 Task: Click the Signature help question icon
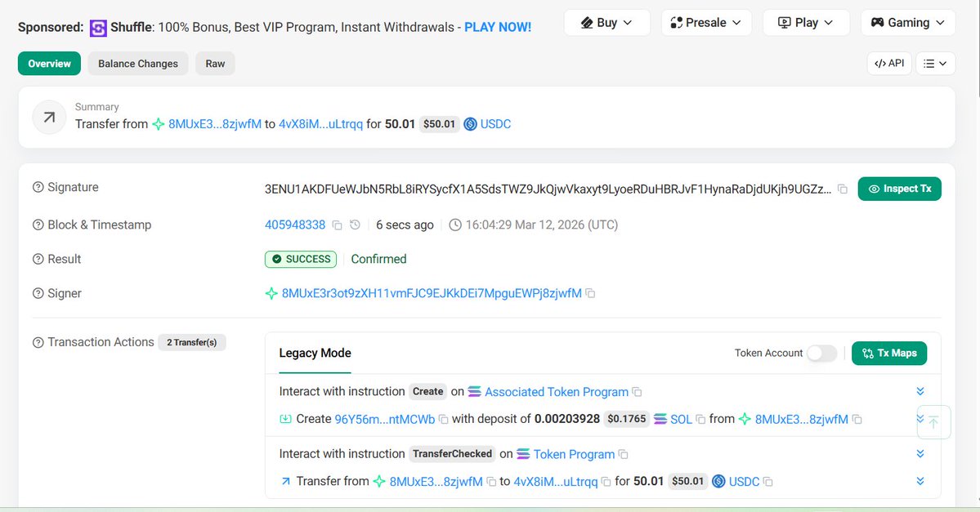coord(38,187)
